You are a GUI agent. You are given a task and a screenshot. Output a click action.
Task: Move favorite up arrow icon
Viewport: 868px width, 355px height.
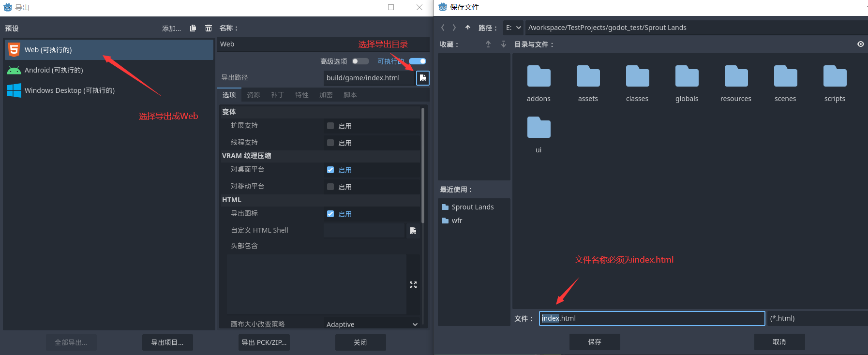click(x=488, y=44)
